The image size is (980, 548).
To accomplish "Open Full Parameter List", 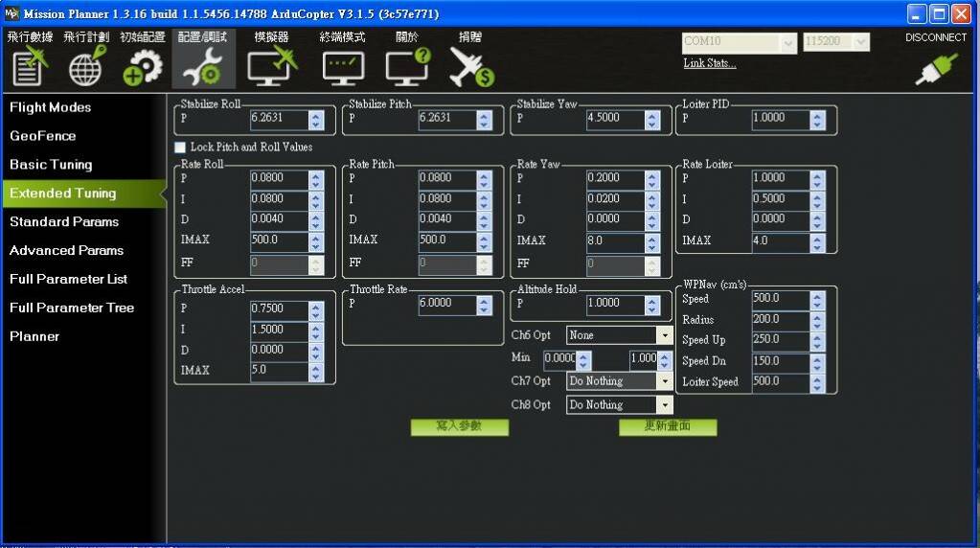I will coord(68,280).
